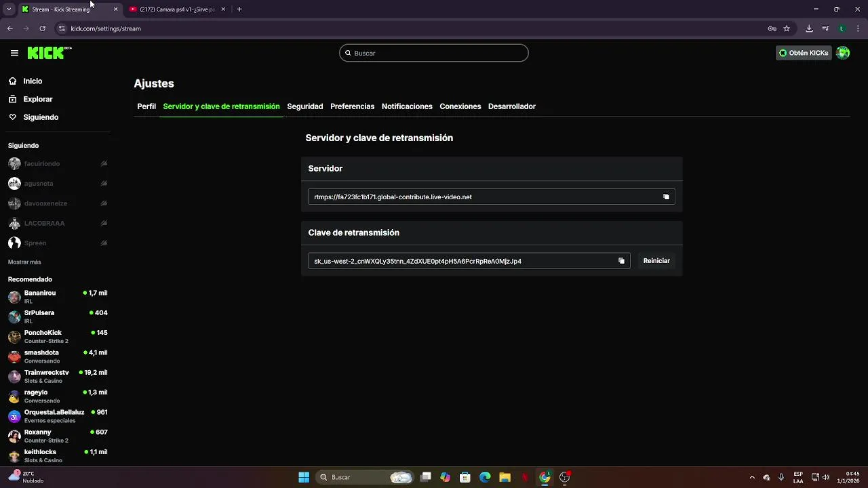Go to Explorar in the sidebar
The width and height of the screenshot is (868, 488).
coord(38,99)
